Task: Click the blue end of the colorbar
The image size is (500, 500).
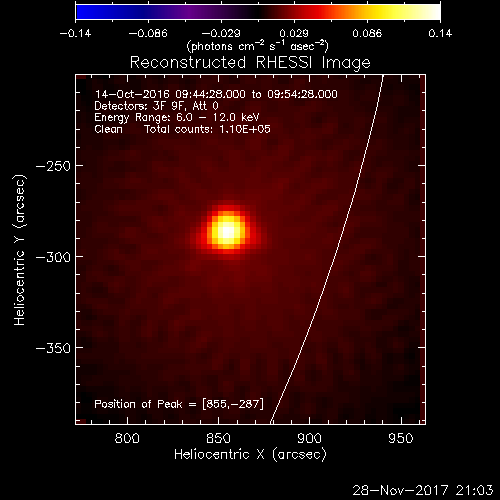Action: 83,12
